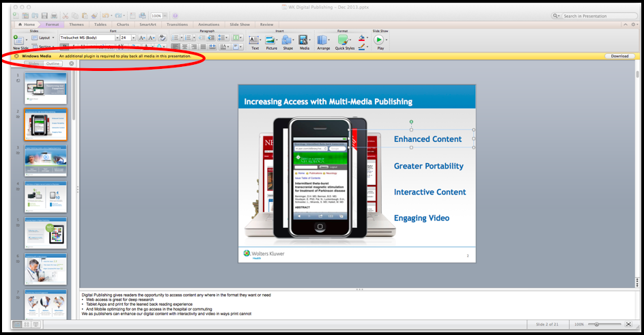Open the Transitions ribbon tab

point(177,25)
